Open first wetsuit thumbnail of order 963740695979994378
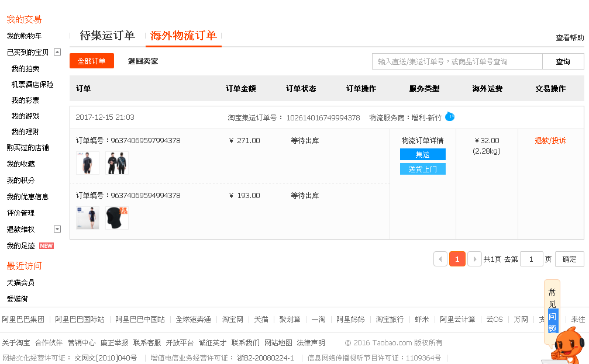This screenshot has height=364, width=589. tap(88, 163)
